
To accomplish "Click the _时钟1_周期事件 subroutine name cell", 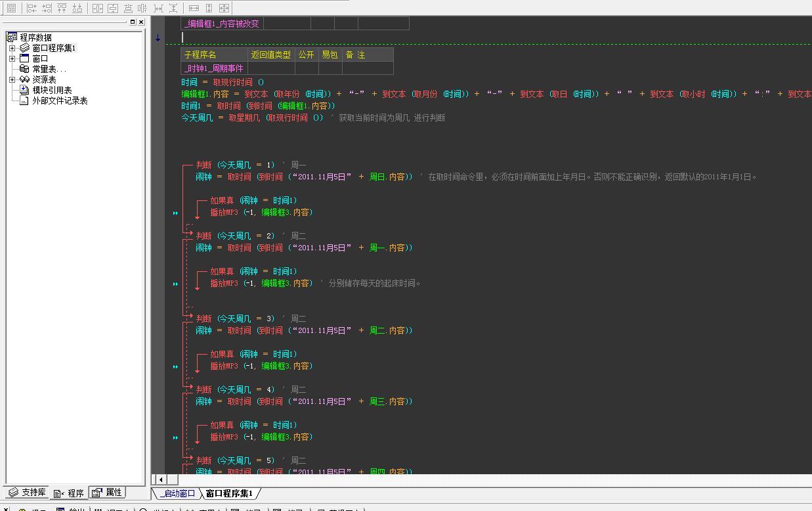I will (214, 68).
